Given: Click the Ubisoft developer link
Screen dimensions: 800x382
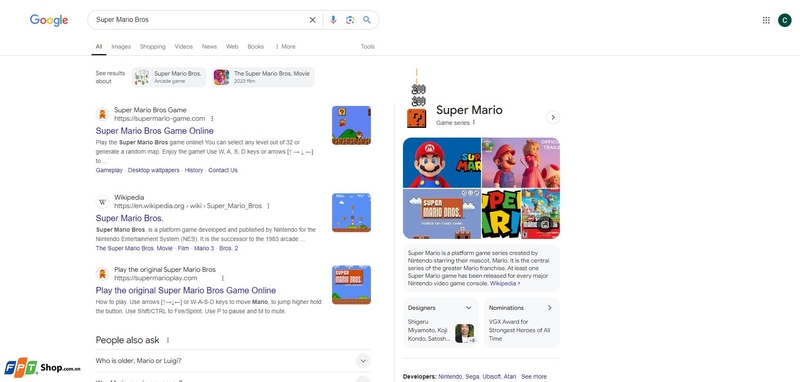Looking at the screenshot, I should tap(492, 377).
